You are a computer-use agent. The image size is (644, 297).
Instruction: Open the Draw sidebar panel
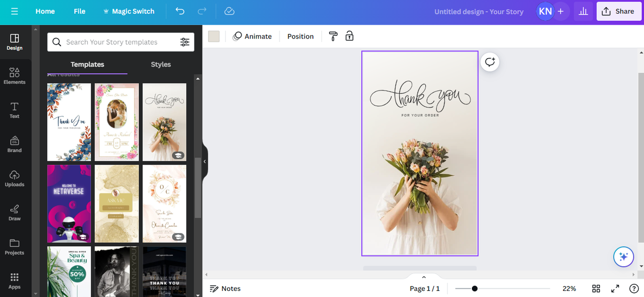[14, 213]
